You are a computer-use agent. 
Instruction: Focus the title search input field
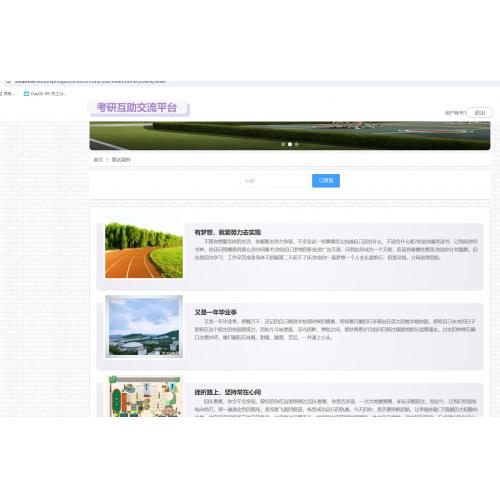pos(276,181)
